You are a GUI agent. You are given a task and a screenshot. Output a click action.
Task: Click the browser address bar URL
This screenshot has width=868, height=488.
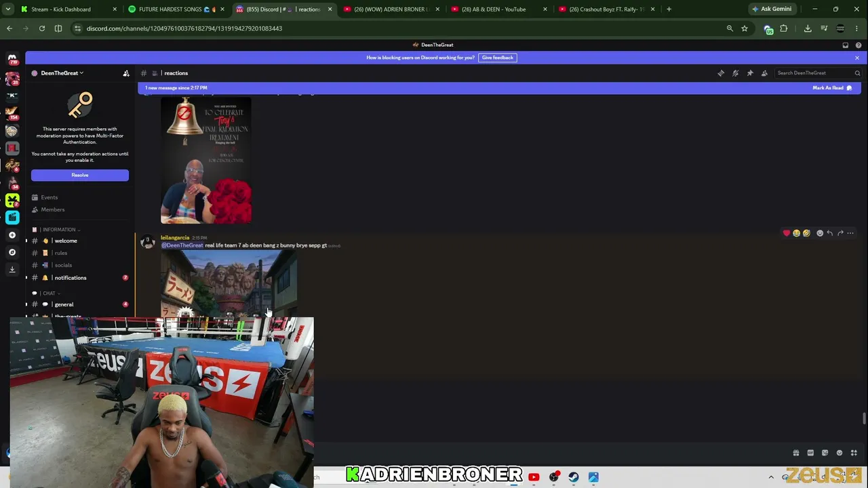184,28
